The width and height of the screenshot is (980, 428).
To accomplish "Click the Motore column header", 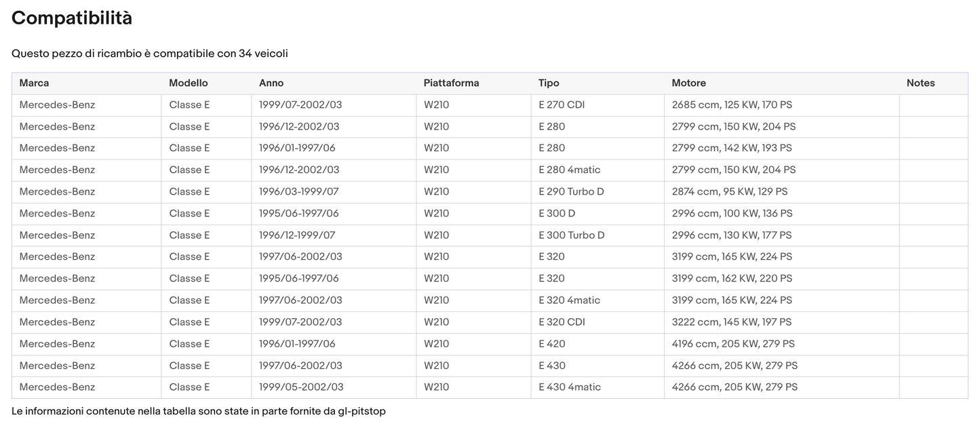I will pos(688,83).
